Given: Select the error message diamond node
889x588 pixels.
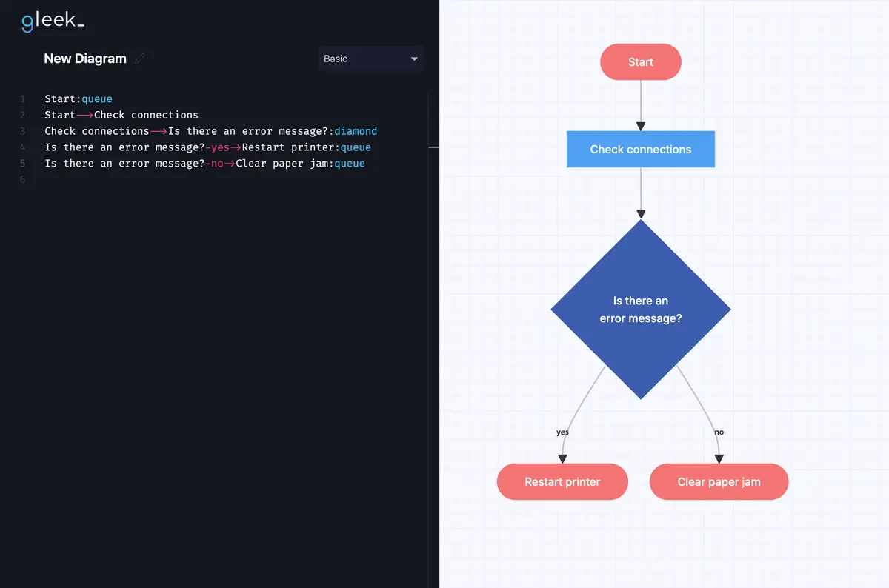Looking at the screenshot, I should click(x=641, y=310).
